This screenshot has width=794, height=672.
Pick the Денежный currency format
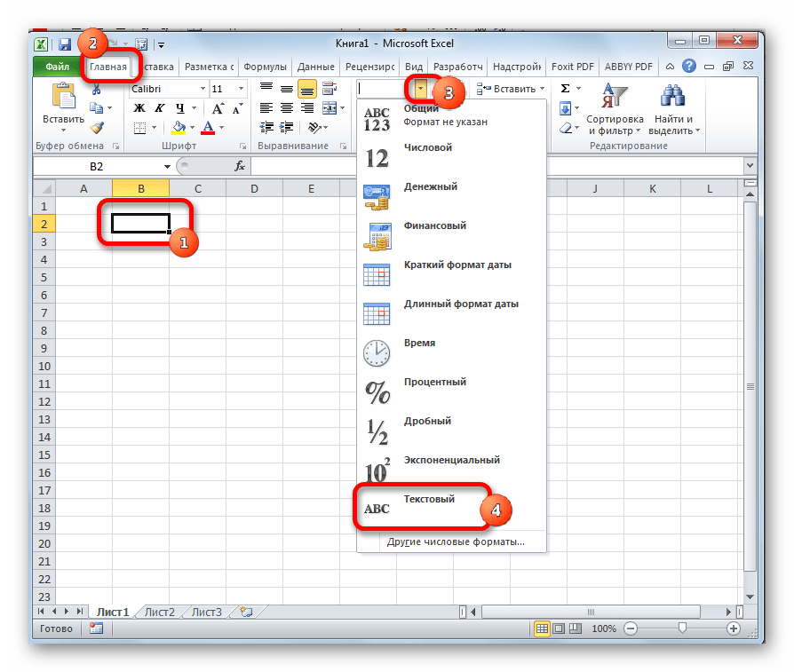[430, 188]
